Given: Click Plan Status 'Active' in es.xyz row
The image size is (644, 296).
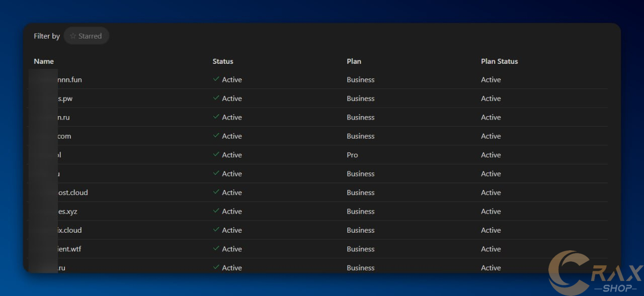Looking at the screenshot, I should click(x=491, y=212).
